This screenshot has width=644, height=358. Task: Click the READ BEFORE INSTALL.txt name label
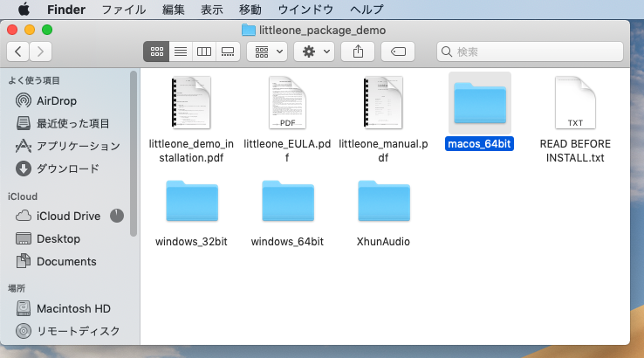point(575,151)
